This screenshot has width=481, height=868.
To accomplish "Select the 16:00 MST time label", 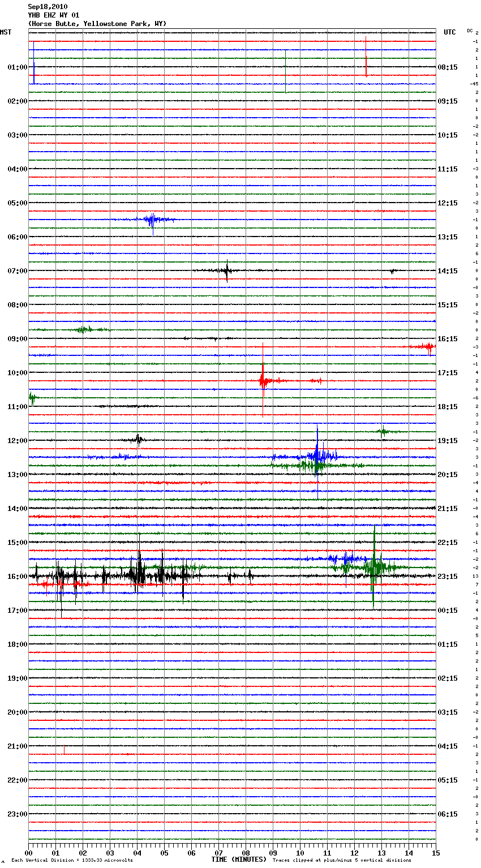I will 17,577.
